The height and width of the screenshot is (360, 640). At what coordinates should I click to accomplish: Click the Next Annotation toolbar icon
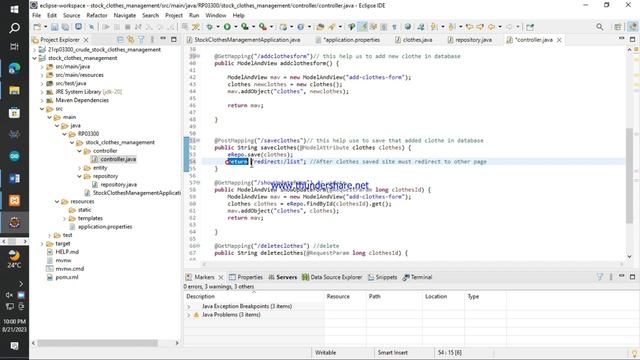click(x=433, y=27)
